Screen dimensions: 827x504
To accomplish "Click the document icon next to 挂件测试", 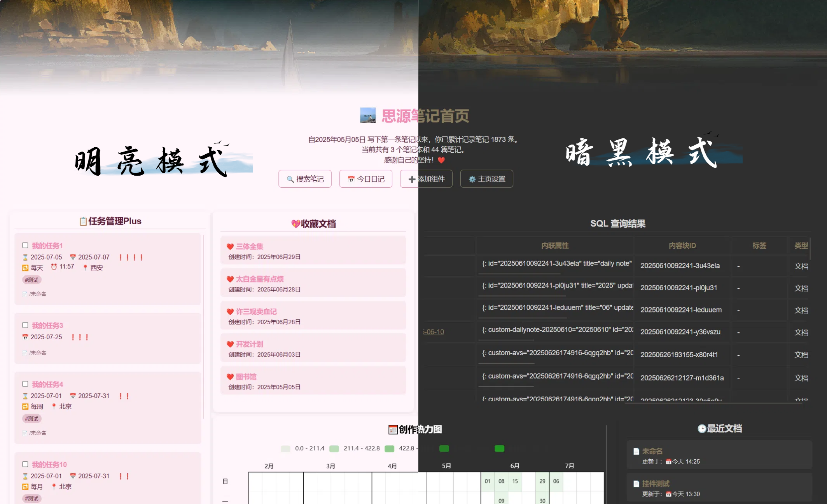I will coord(636,484).
